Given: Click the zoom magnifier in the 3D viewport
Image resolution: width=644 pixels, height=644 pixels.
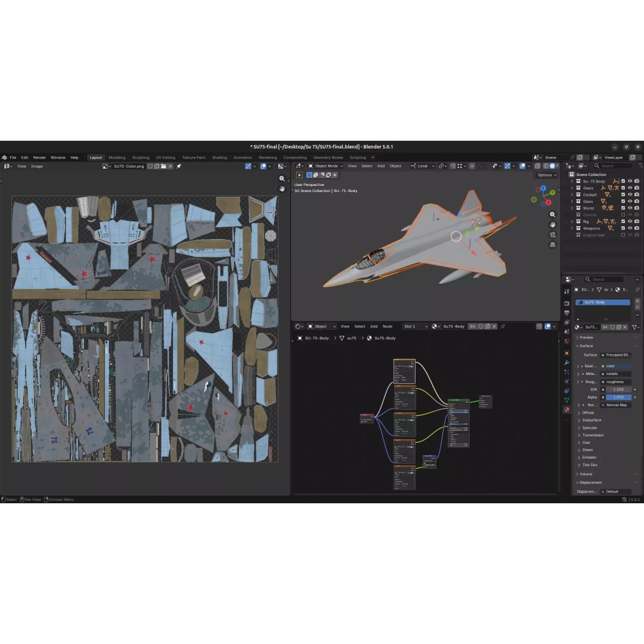Looking at the screenshot, I should [552, 215].
